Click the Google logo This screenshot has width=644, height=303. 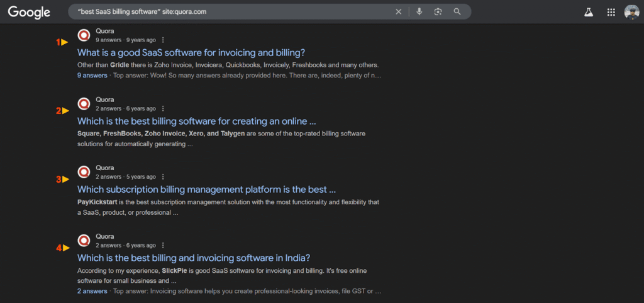[29, 11]
